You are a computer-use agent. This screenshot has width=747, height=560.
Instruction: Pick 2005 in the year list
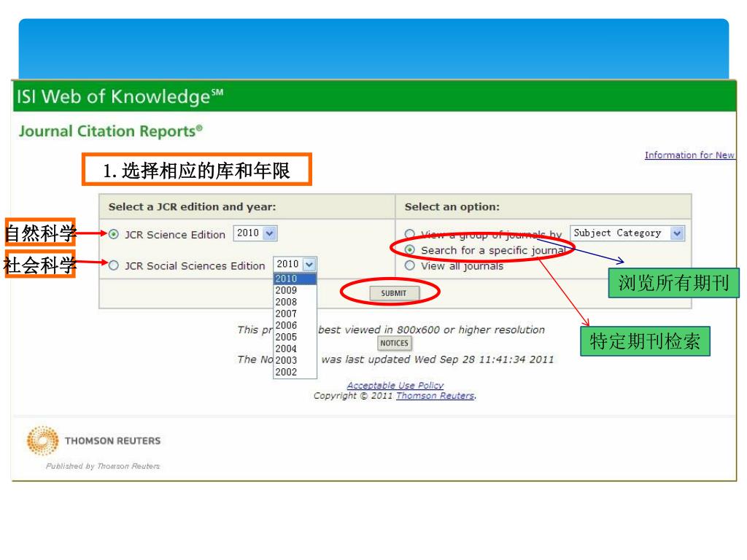coord(295,337)
